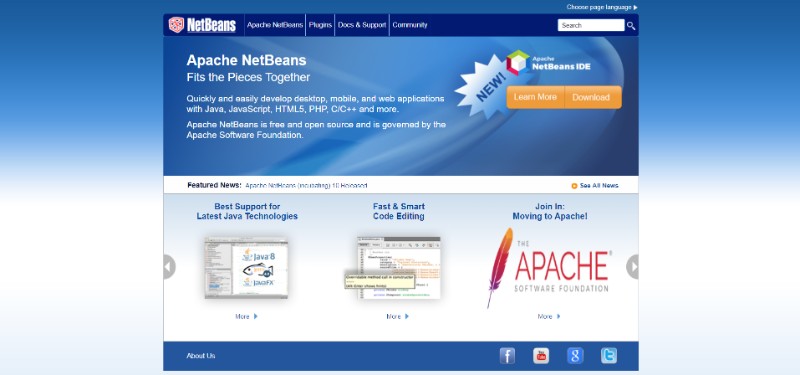The width and height of the screenshot is (800, 375).
Task: Open the Google icon in footer
Action: click(x=575, y=356)
